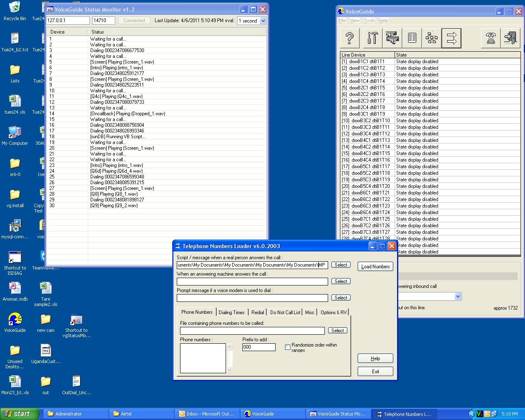The image size is (525, 420).
Task: Switch to Options & RV tab
Action: [333, 312]
